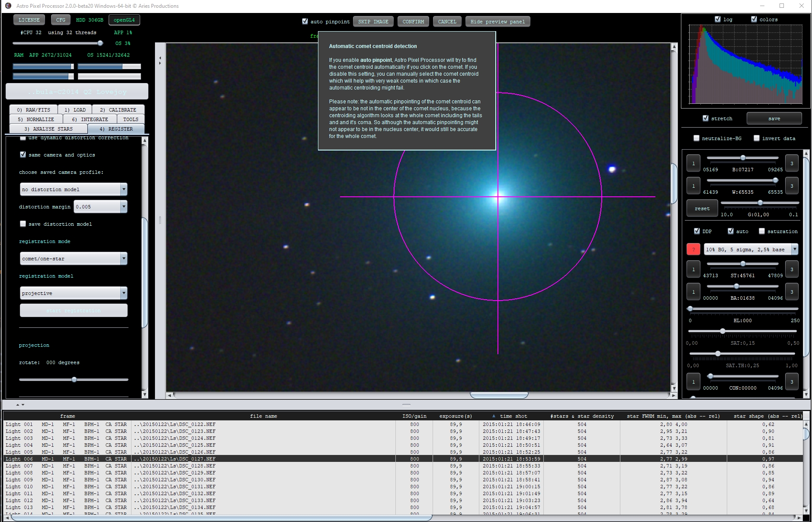Click the '1' button left of B:07217 slider
The image size is (812, 522).
(693, 163)
